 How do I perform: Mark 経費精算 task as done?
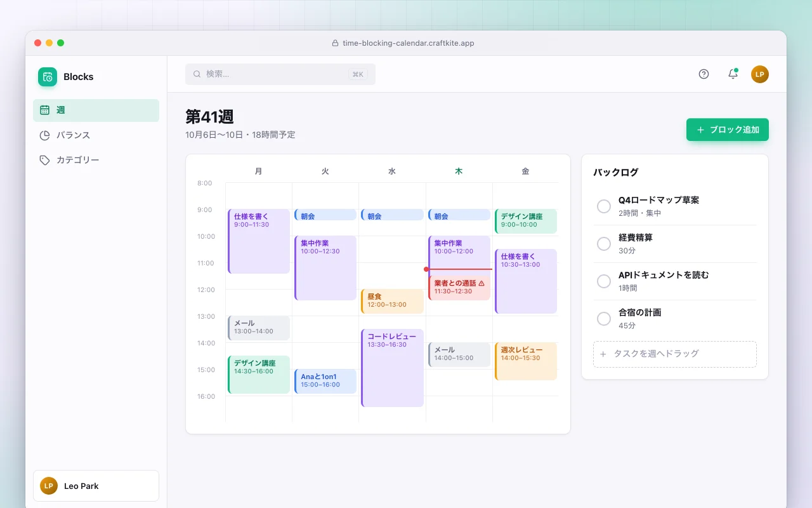tap(604, 244)
